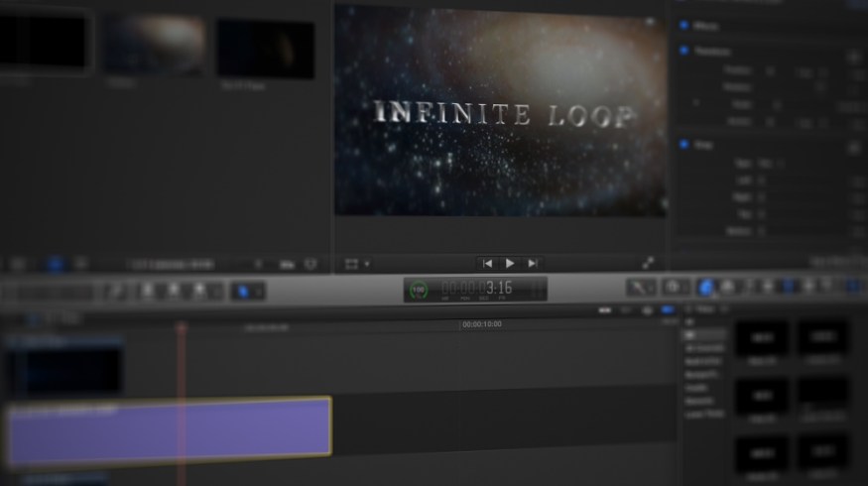Click the retime dropdown icon in toolbar
This screenshot has height=486, width=868.
tap(676, 288)
